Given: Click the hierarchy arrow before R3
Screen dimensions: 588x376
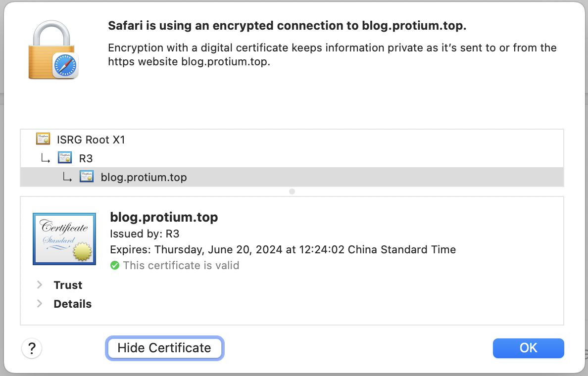Looking at the screenshot, I should point(46,158).
